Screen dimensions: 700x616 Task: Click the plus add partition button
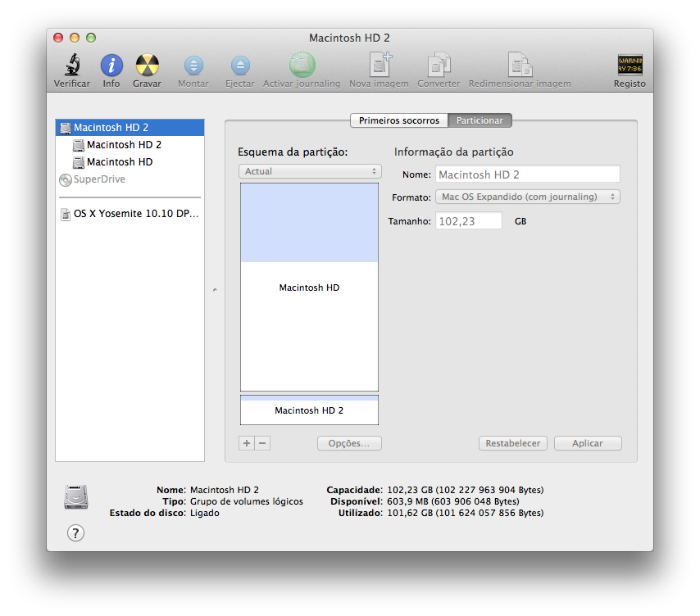[x=247, y=443]
